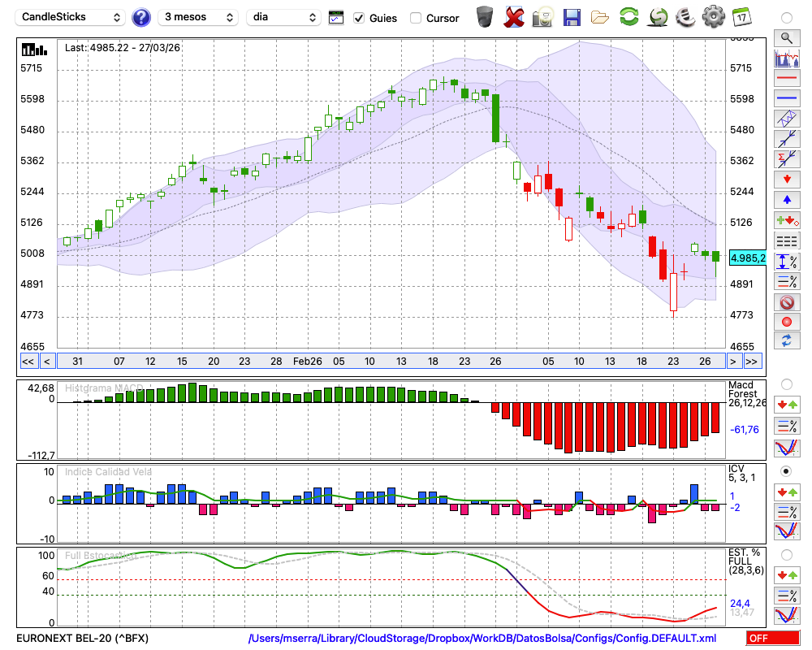The image size is (812, 650).
Task: Click the green refresh arrows icon
Action: (x=628, y=16)
